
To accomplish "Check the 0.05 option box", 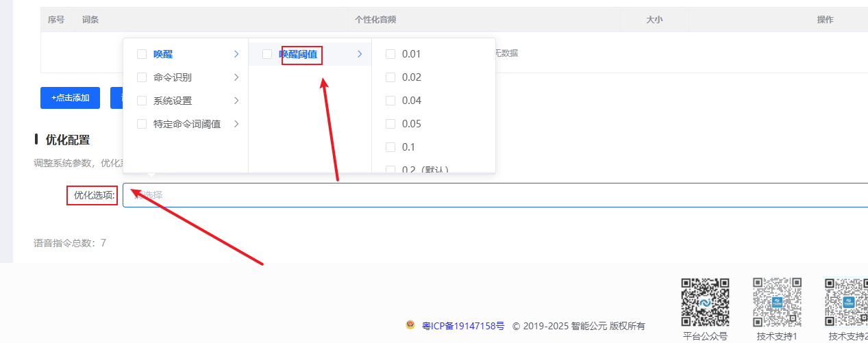I will click(390, 124).
